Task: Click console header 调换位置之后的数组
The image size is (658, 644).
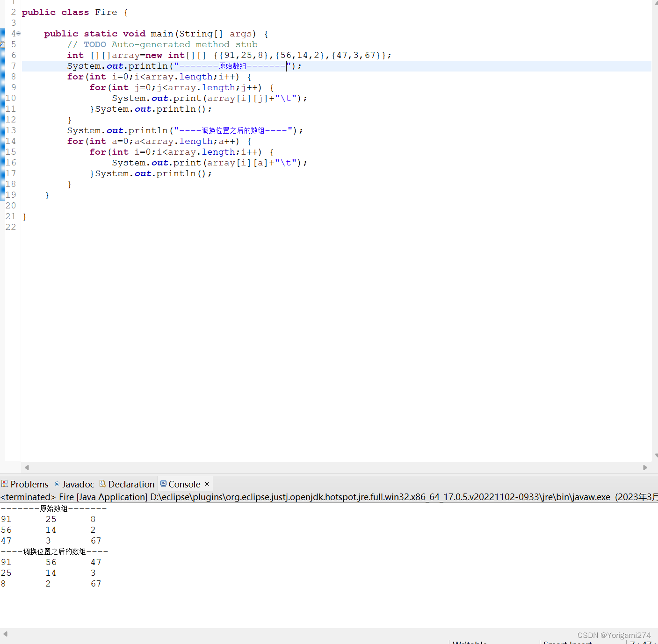Action: tap(55, 551)
